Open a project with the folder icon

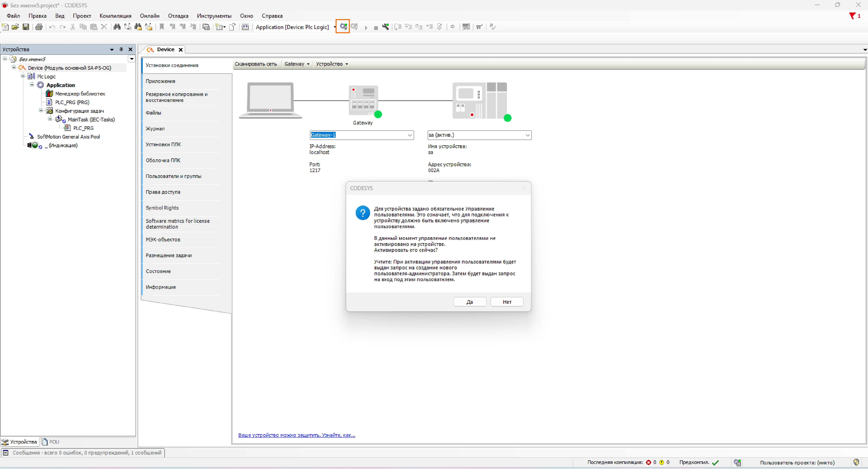point(15,27)
